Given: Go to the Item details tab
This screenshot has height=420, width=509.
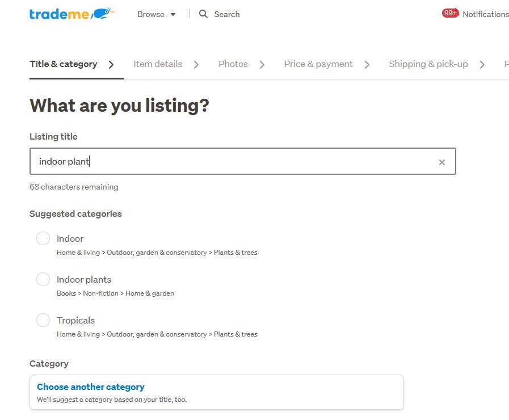Looking at the screenshot, I should pos(158,64).
